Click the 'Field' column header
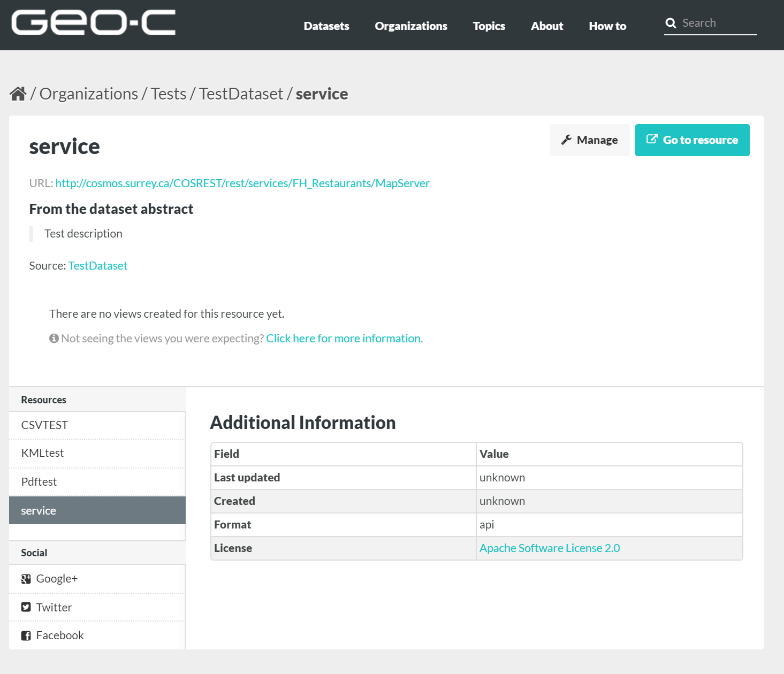This screenshot has height=674, width=784. [344, 454]
